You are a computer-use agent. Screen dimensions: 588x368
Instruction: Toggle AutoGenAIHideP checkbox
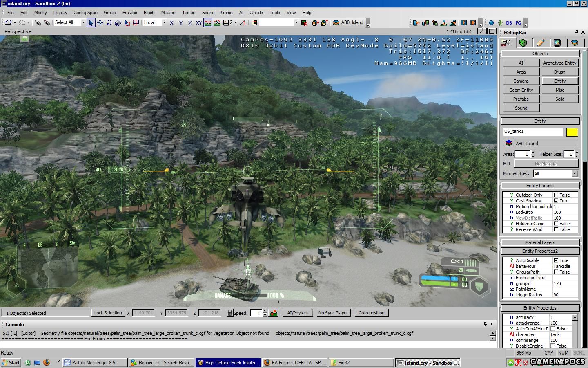[553, 329]
